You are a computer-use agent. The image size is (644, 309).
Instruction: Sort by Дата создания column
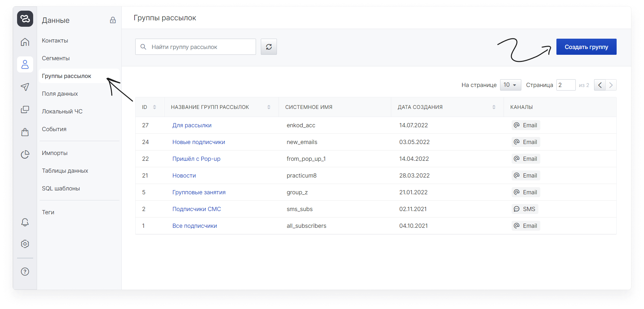tap(494, 107)
